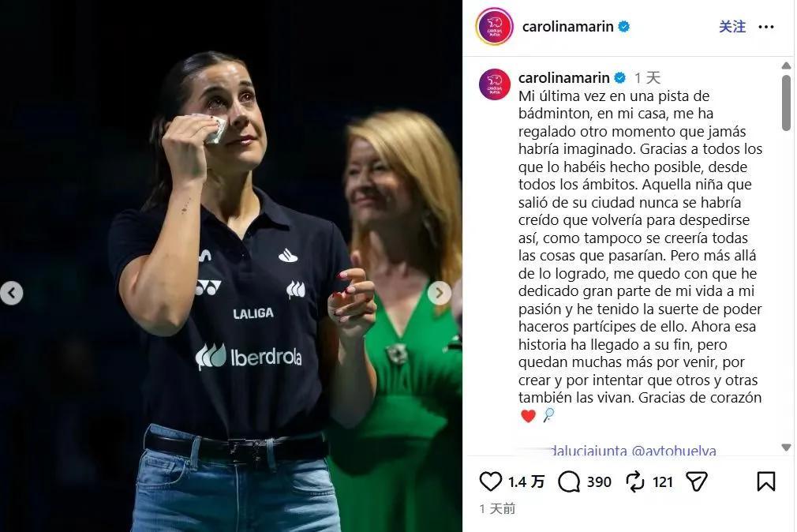Click carolinamarin profile avatar in header
This screenshot has height=532, width=797.
(x=494, y=27)
